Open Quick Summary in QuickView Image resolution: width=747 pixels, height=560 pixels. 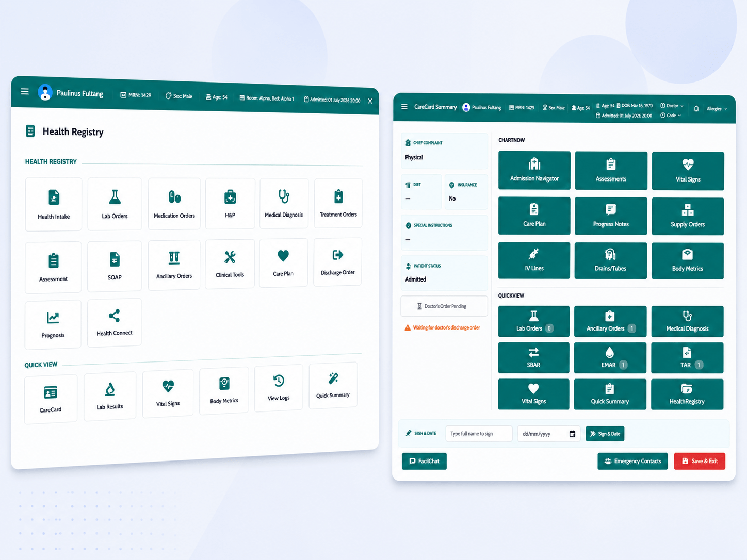click(610, 394)
